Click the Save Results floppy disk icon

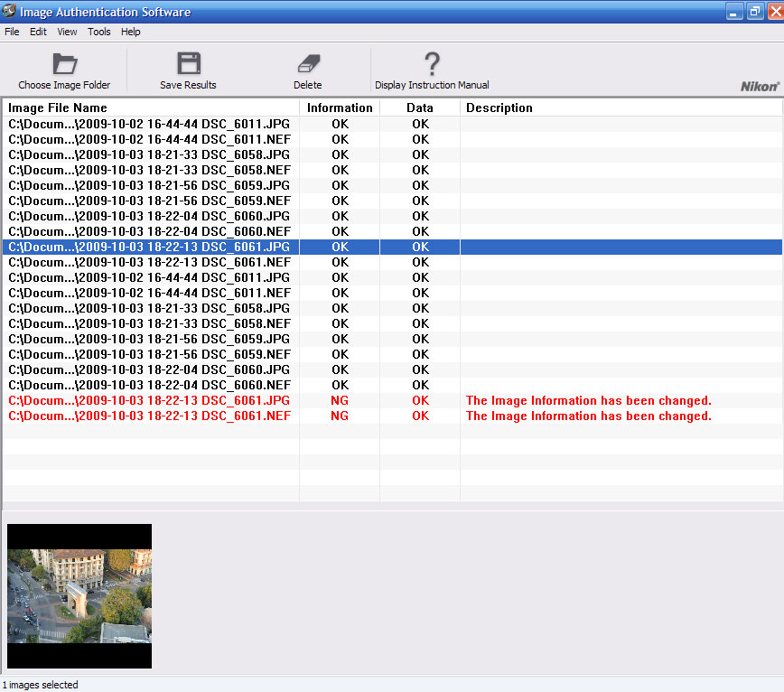point(188,64)
